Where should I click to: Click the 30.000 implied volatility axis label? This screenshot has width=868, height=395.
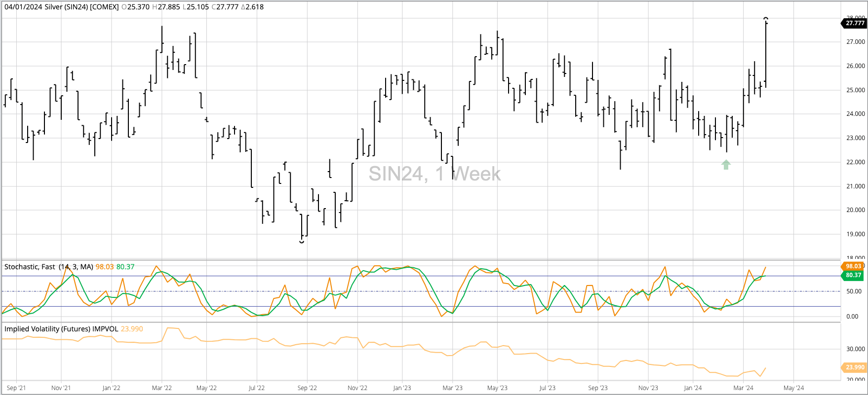[855, 349]
